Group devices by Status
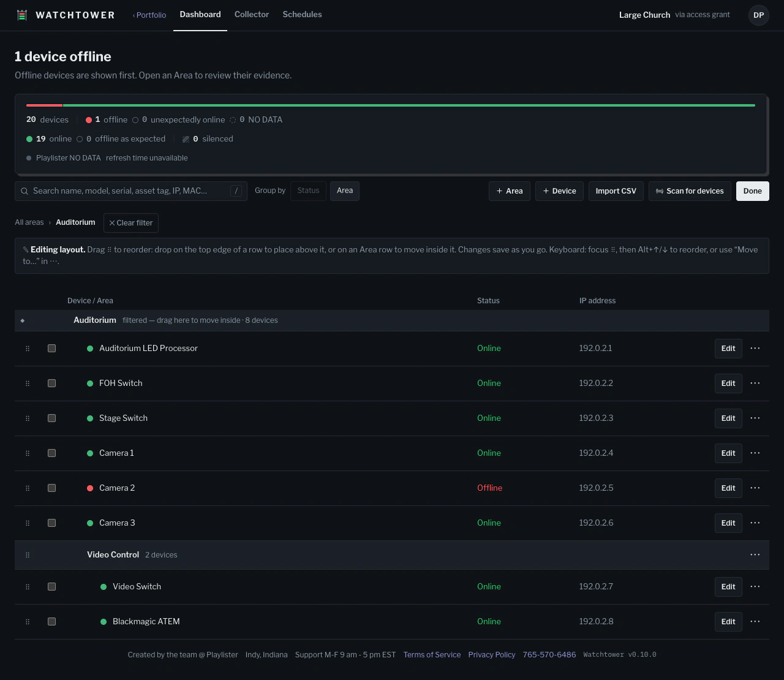This screenshot has height=680, width=784. pos(308,191)
